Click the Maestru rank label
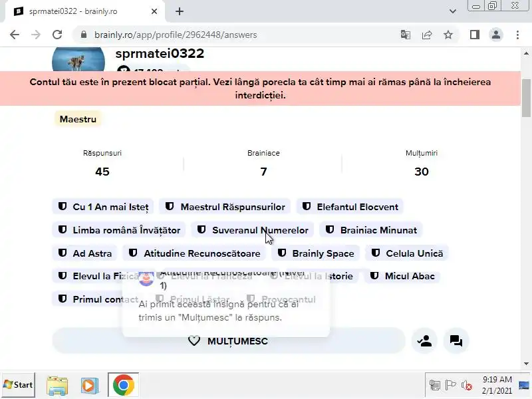Screen dimensions: 532x399 [x=78, y=119]
